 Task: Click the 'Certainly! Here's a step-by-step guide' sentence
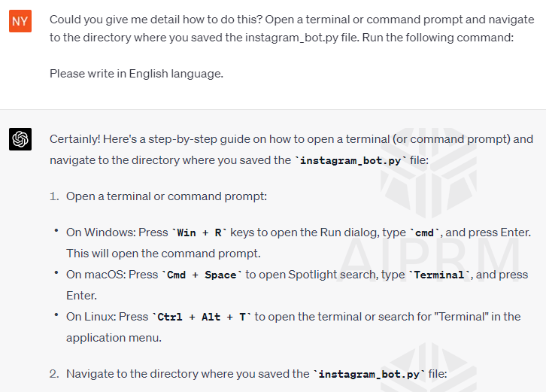(x=292, y=150)
